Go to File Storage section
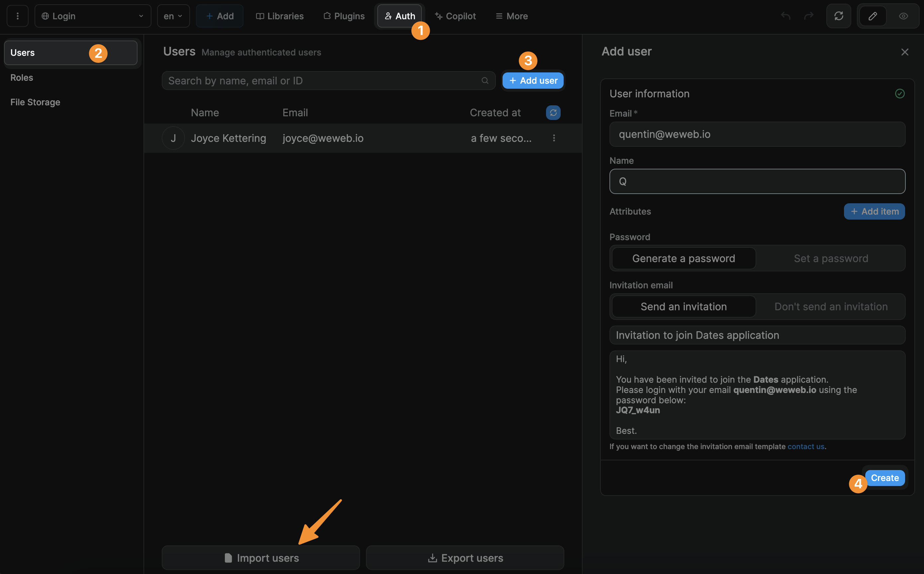Viewport: 924px width, 574px height. pos(35,102)
